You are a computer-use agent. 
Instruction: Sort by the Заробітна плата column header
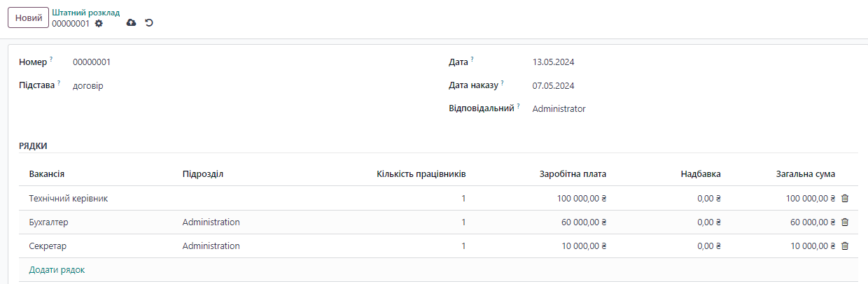click(573, 174)
